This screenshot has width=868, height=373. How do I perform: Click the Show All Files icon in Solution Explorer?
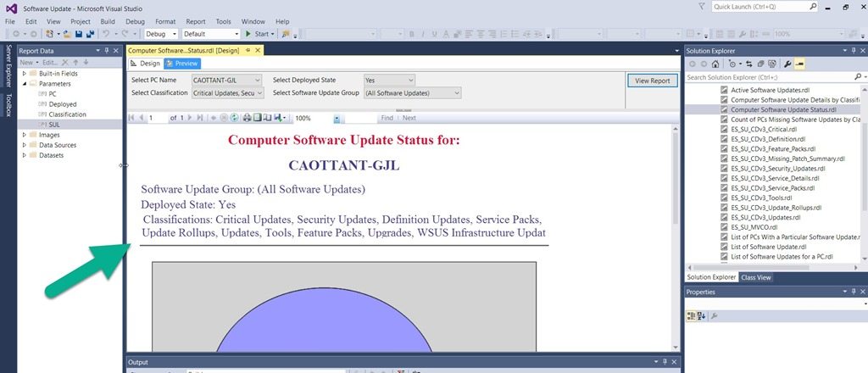tap(772, 64)
